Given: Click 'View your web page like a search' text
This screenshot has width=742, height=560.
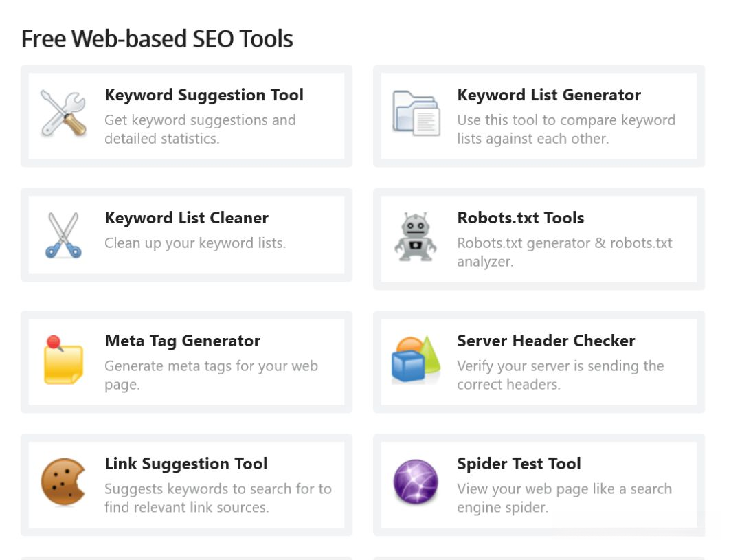Looking at the screenshot, I should coord(564,489).
